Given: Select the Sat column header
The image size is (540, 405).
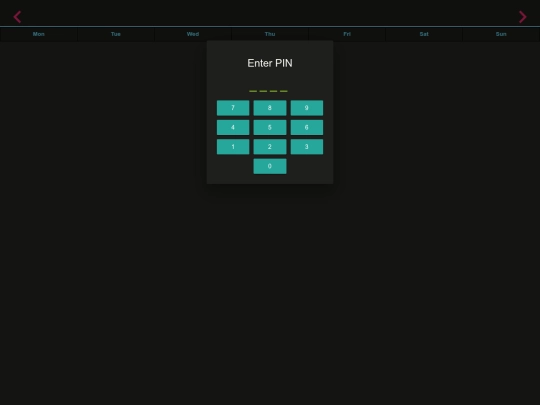Looking at the screenshot, I should (424, 34).
